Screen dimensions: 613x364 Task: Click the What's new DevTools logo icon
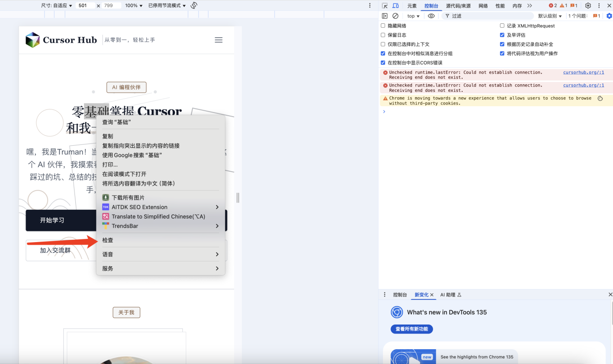tap(397, 312)
